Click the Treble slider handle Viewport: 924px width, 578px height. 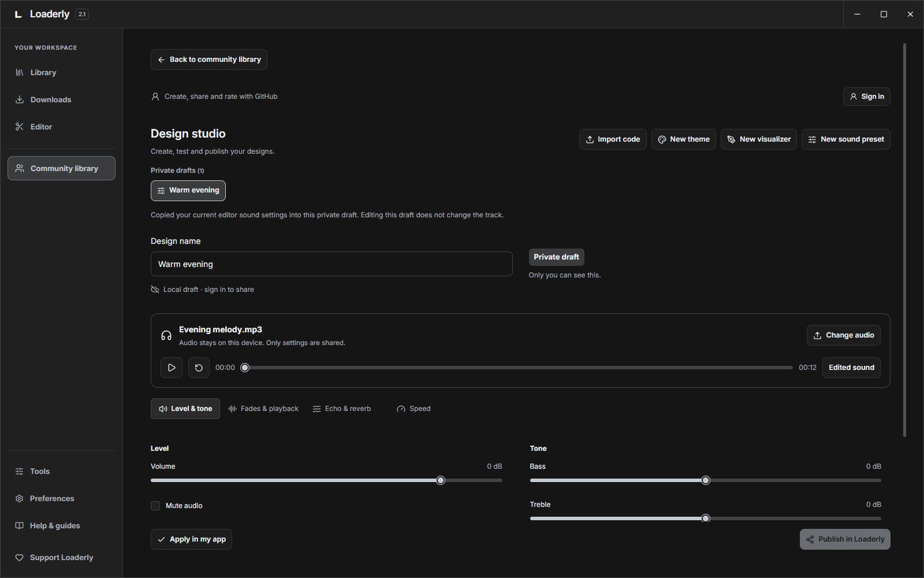point(706,518)
